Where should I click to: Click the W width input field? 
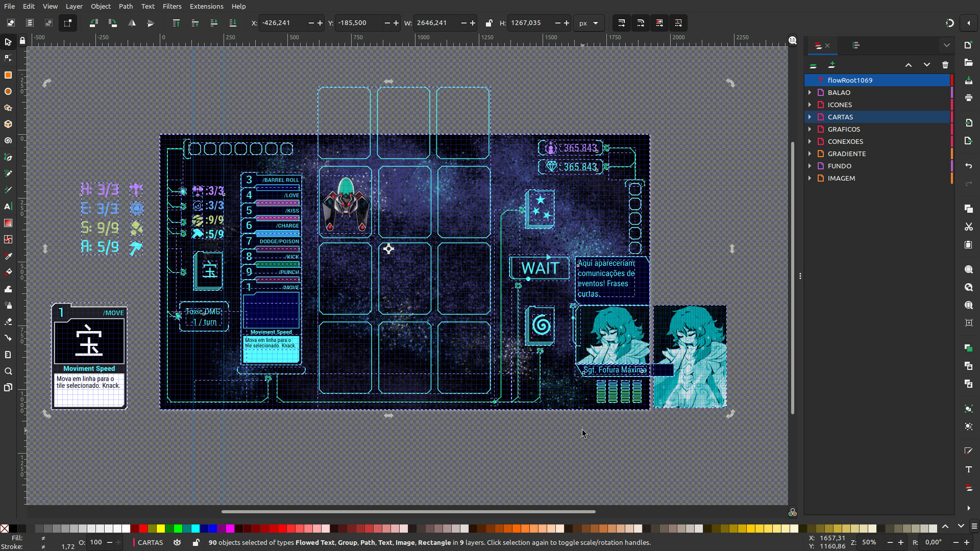(x=436, y=23)
